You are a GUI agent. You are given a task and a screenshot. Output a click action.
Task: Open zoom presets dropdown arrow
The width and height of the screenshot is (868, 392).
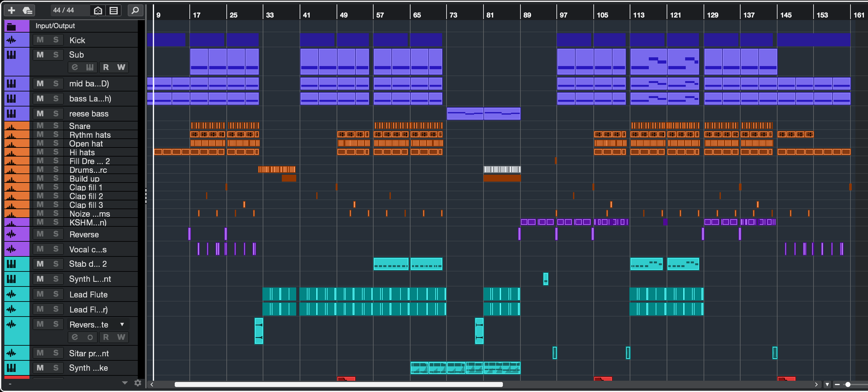[827, 384]
